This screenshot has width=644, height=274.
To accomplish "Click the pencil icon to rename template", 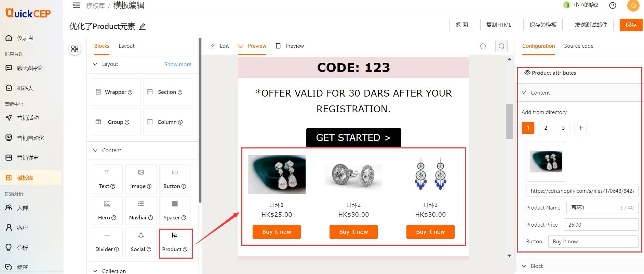I will 143,27.
